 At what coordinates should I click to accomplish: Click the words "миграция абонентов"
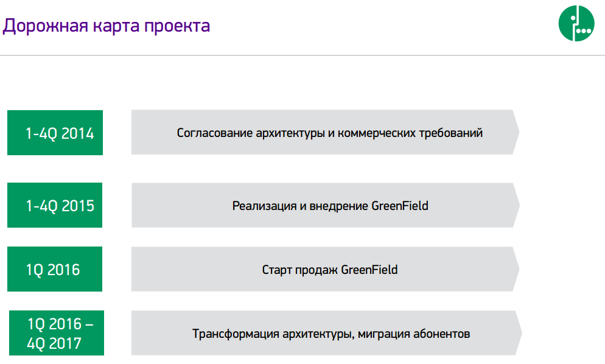[414, 334]
